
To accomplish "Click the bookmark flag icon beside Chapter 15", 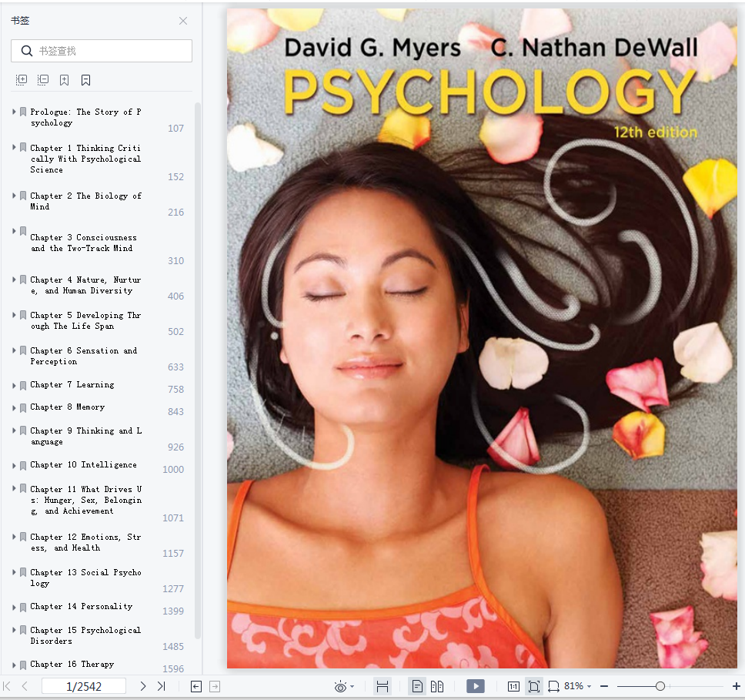I will pyautogui.click(x=23, y=630).
